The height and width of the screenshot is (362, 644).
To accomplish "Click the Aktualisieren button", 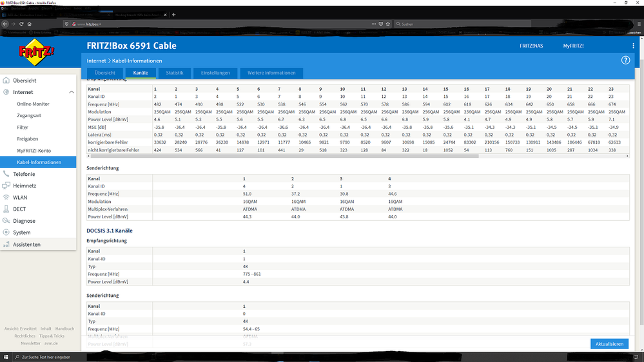I will tap(609, 344).
